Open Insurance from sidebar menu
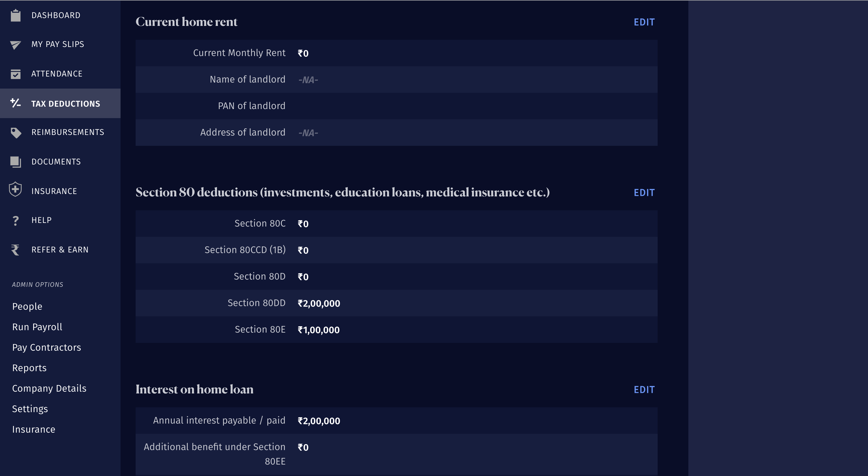The width and height of the screenshot is (868, 476). click(54, 190)
